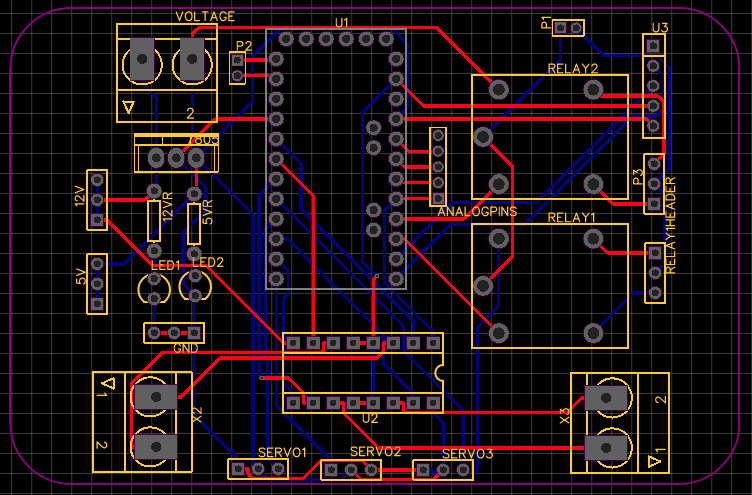Click the P3 designator label

click(x=638, y=177)
